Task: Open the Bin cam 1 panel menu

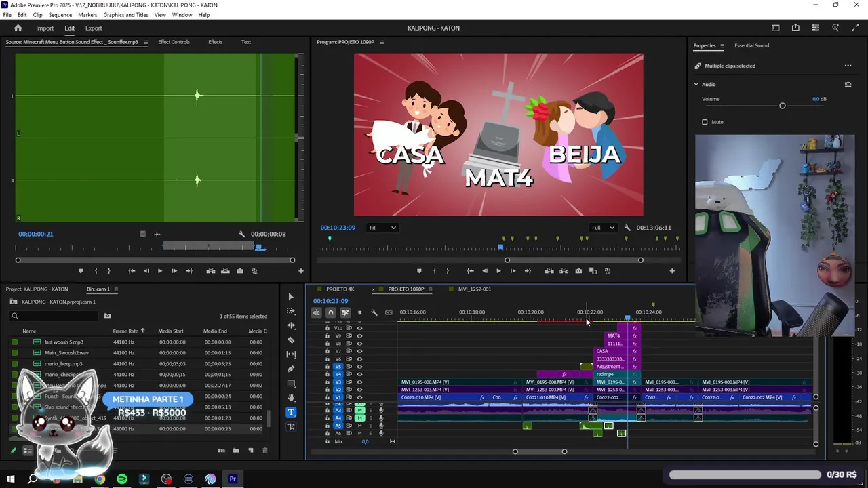Action: coord(116,289)
